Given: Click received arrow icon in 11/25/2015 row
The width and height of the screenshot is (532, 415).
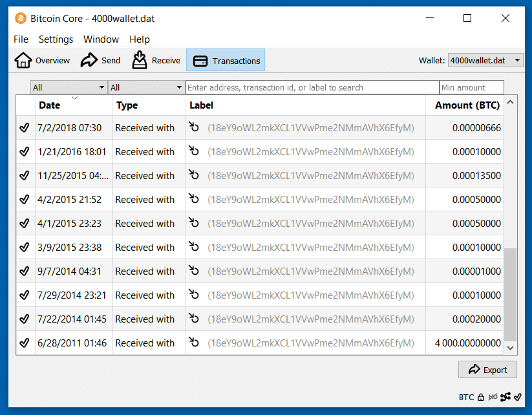Looking at the screenshot, I should (x=194, y=175).
